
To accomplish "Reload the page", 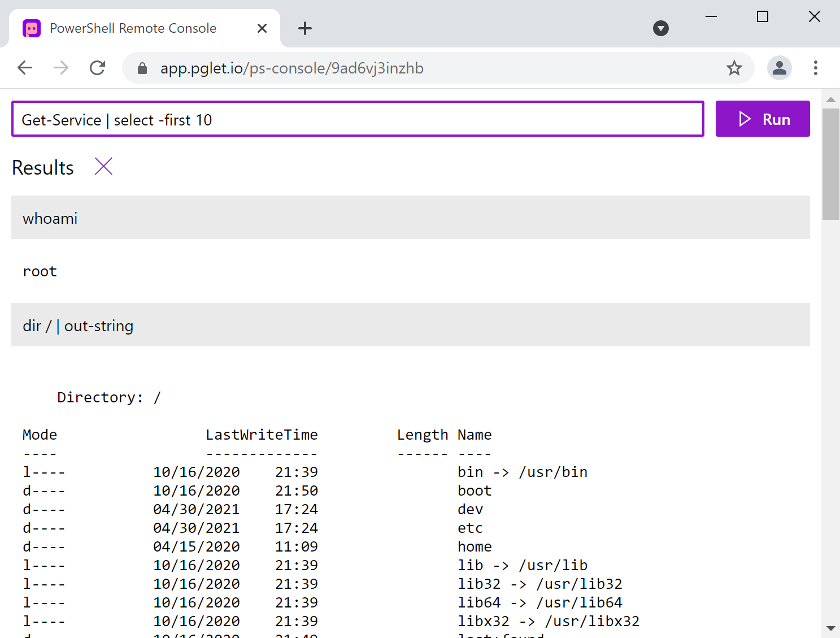I will (98, 68).
